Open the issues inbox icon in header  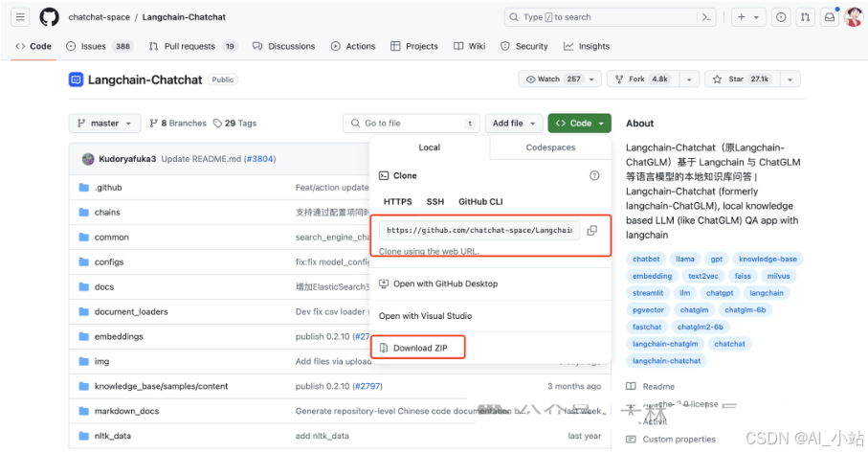tap(781, 17)
